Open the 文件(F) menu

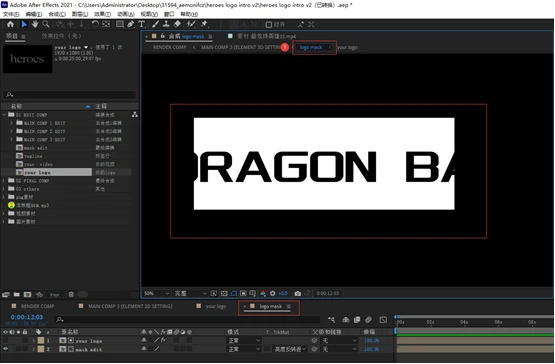pyautogui.click(x=11, y=14)
